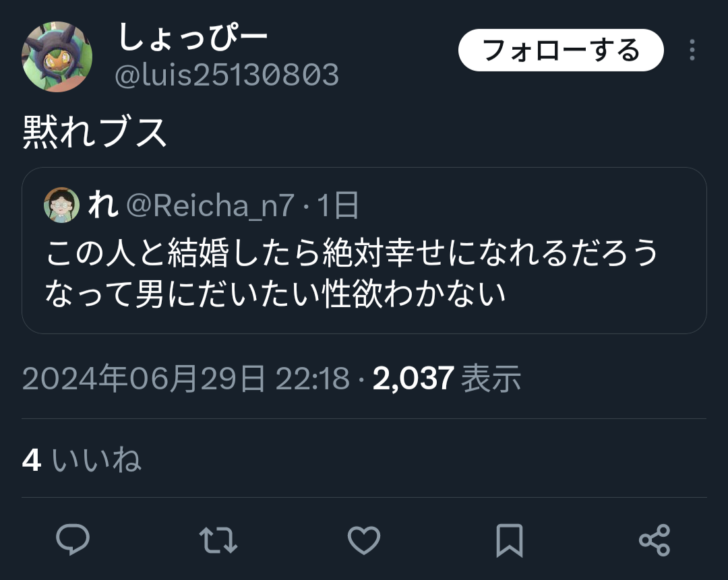This screenshot has height=580, width=728.
Task: Open the timestamp 2024年06月29日 22:18
Action: point(186,378)
